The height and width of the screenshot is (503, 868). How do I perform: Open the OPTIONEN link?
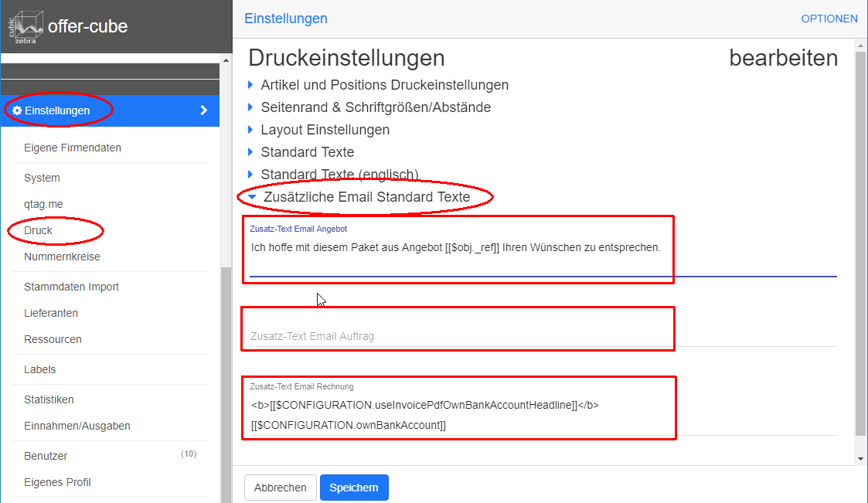tap(829, 19)
